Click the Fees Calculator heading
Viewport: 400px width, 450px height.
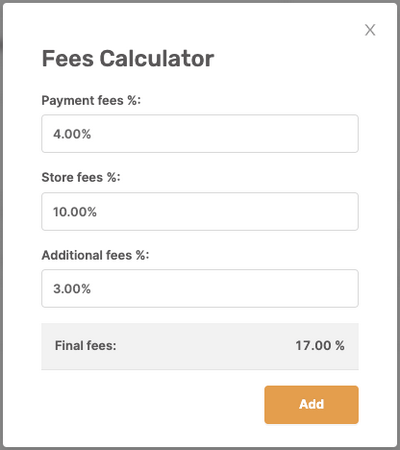[x=128, y=59]
